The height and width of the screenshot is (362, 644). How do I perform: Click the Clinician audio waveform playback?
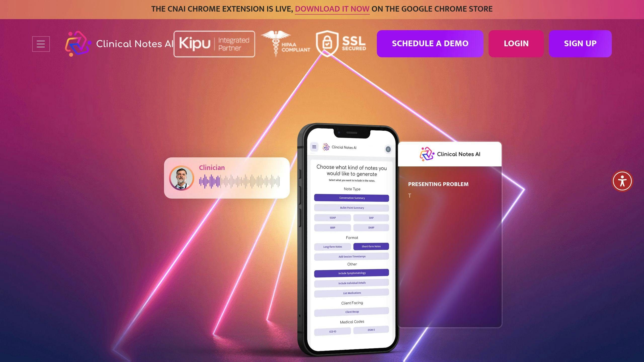pyautogui.click(x=239, y=182)
